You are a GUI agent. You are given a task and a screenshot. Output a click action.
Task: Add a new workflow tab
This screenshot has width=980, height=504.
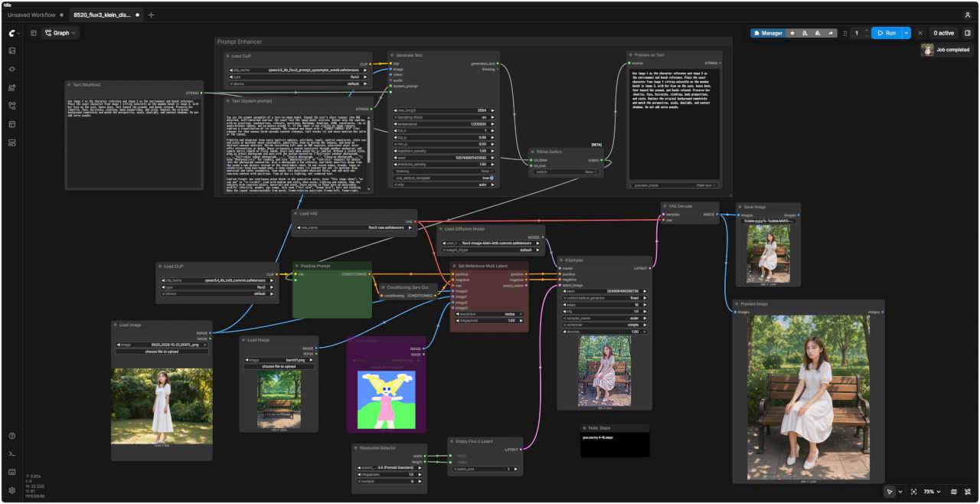[x=151, y=15]
